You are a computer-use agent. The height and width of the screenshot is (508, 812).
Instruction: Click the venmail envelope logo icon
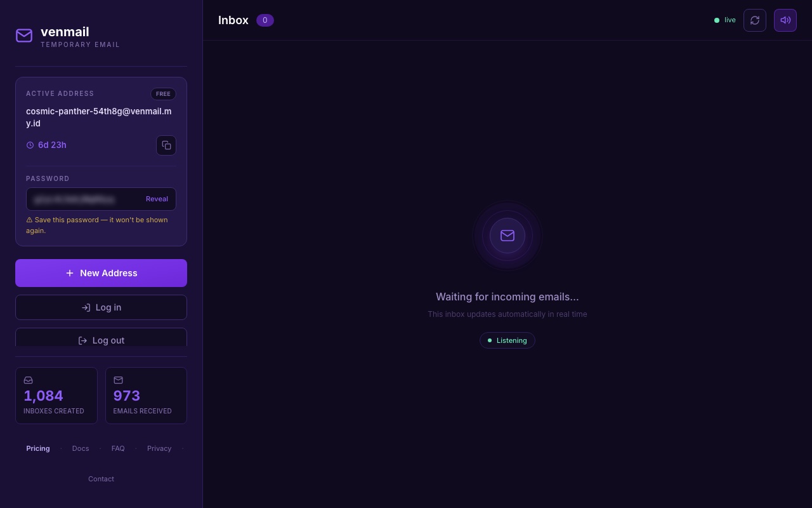24,36
